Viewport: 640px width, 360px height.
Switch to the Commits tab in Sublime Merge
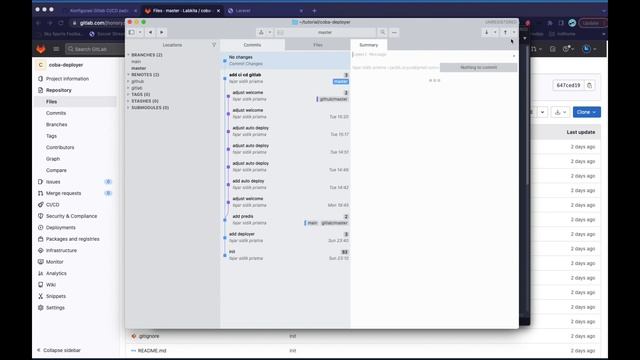click(252, 45)
